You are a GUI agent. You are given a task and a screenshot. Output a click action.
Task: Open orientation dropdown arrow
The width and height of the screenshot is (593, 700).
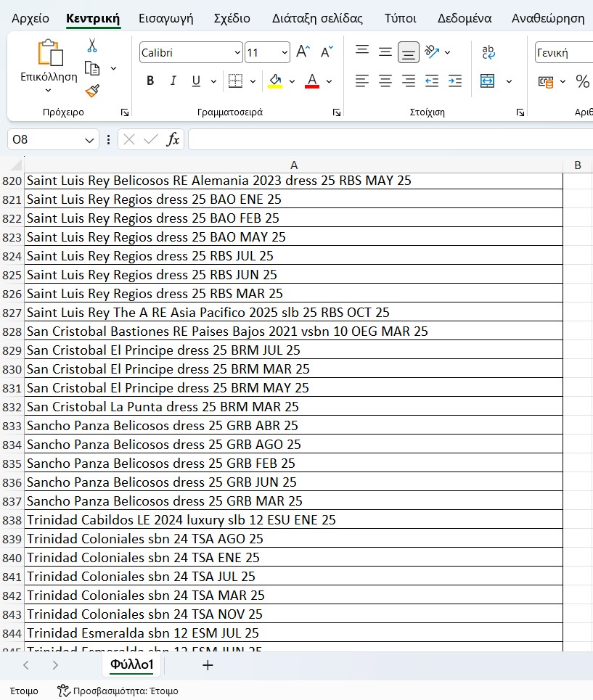[x=447, y=53]
